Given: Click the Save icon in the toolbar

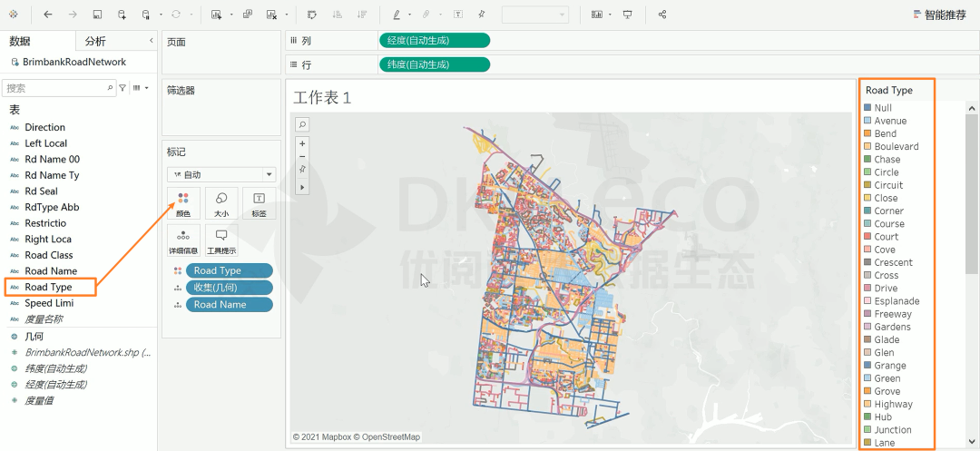Looking at the screenshot, I should 97,15.
